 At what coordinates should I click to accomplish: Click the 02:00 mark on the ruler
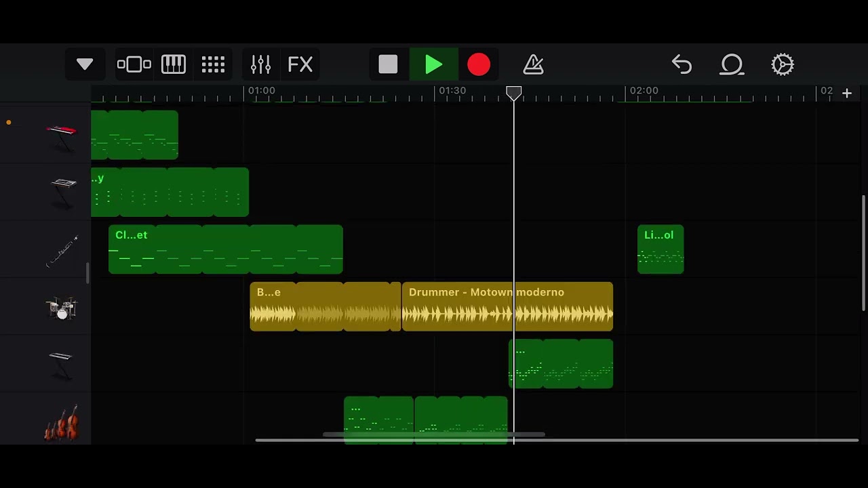[644, 90]
